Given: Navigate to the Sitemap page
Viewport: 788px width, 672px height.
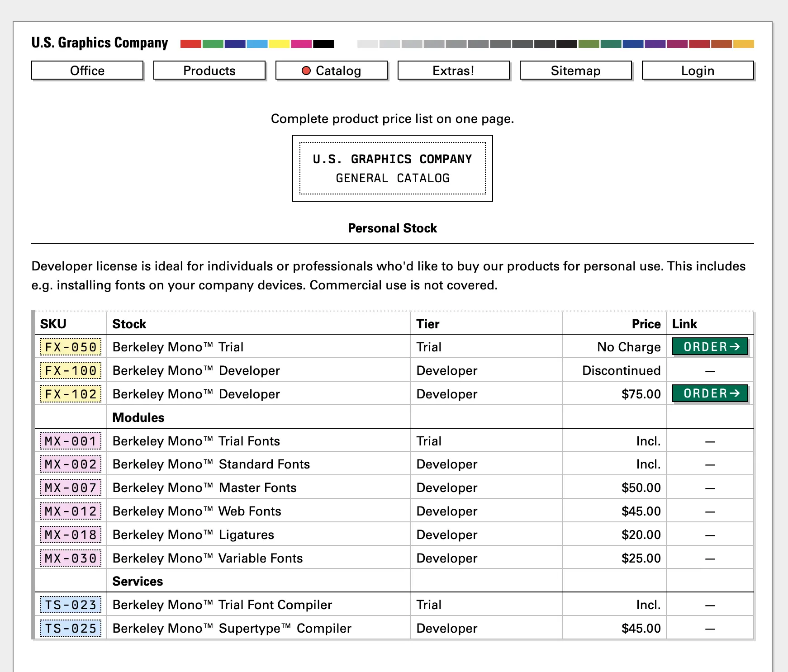Looking at the screenshot, I should [576, 71].
